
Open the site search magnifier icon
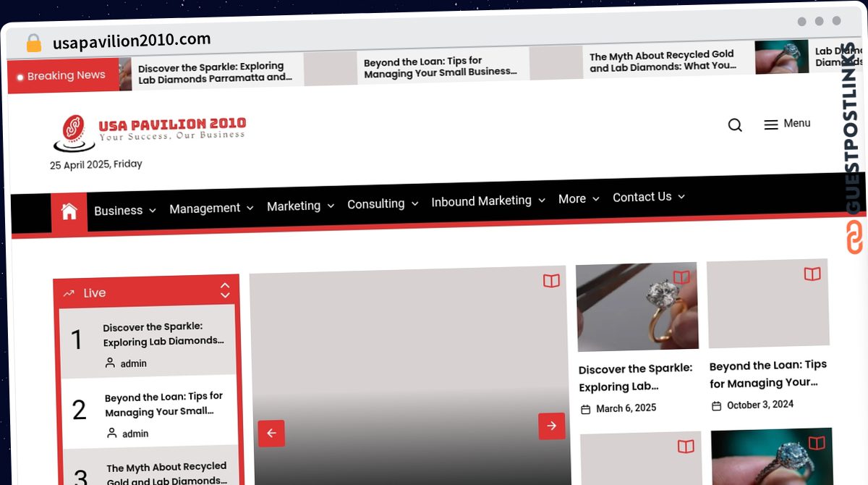click(x=735, y=125)
